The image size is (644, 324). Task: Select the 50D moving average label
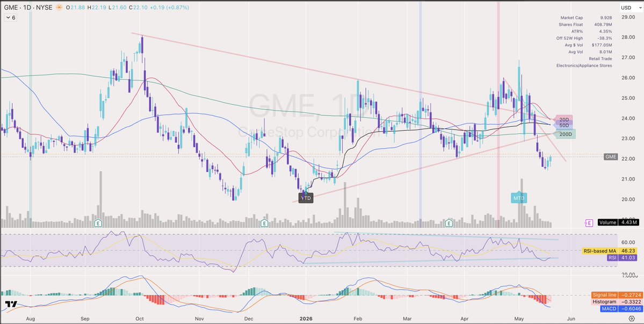563,125
